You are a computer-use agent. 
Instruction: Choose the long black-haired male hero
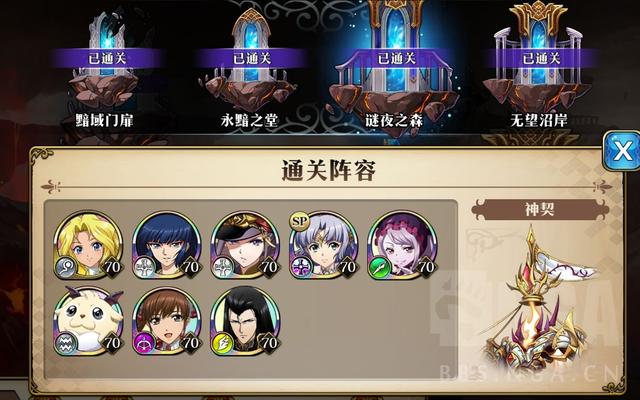[245, 321]
